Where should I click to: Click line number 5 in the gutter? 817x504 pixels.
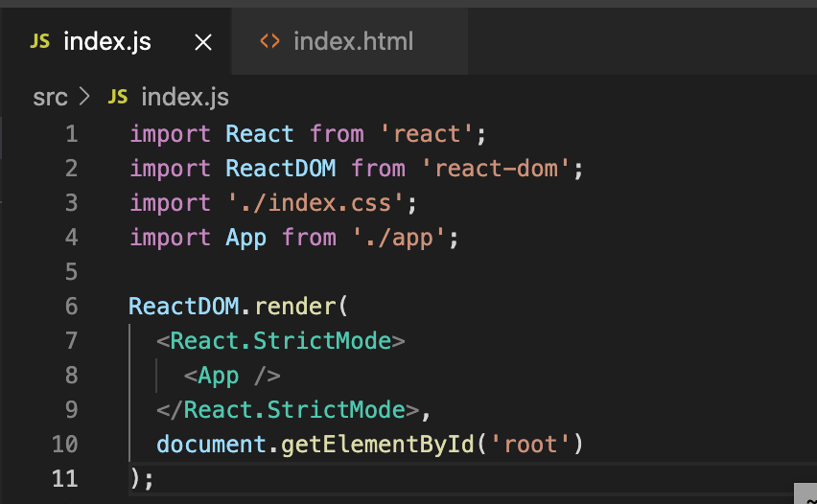72,272
